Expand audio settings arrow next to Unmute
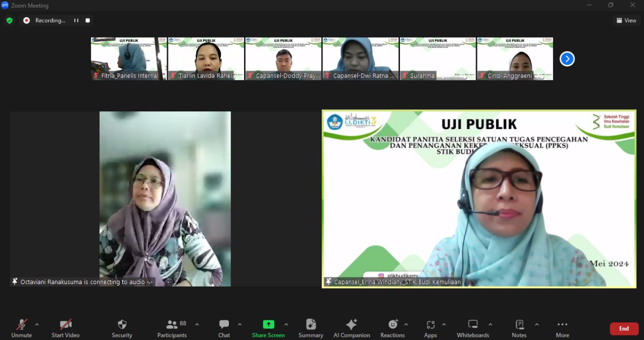This screenshot has height=340, width=644. coord(37,324)
